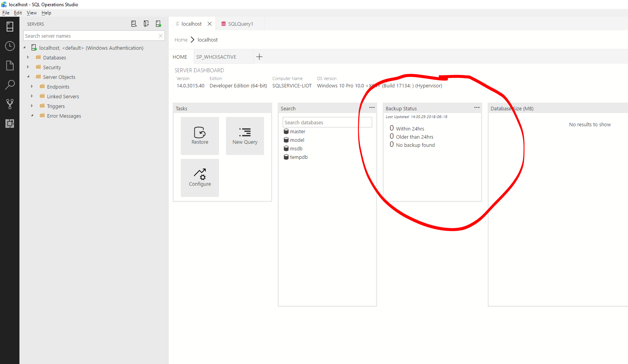
Task: Select Error Messages in the tree
Action: (64, 116)
